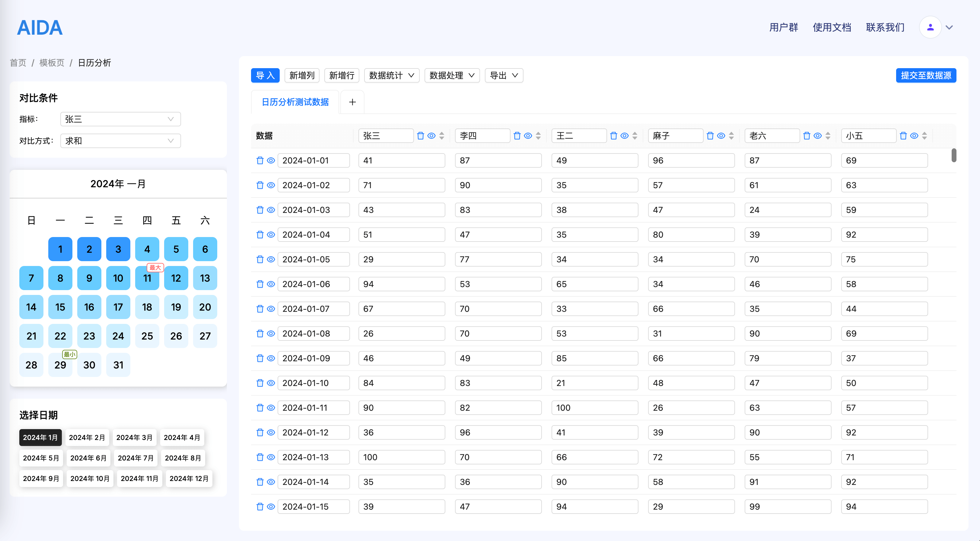Delete the 2024-01-07 row
The width and height of the screenshot is (980, 541).
[260, 309]
